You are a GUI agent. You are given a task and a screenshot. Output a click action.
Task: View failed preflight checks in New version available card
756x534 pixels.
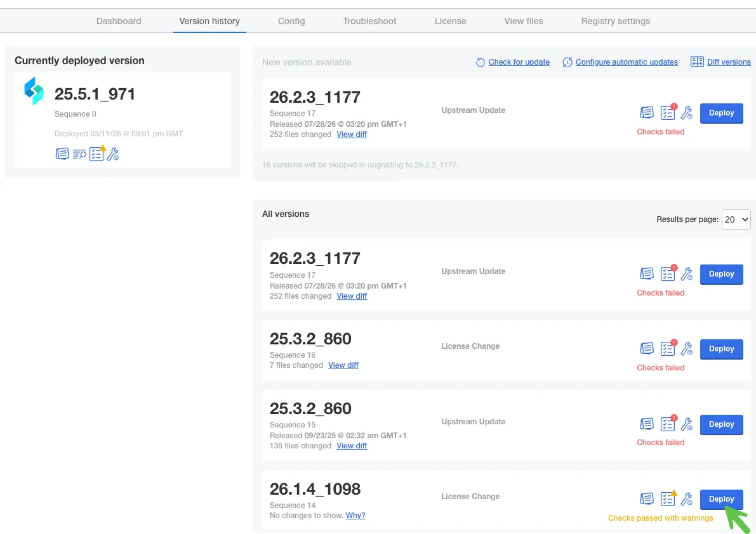pyautogui.click(x=668, y=112)
